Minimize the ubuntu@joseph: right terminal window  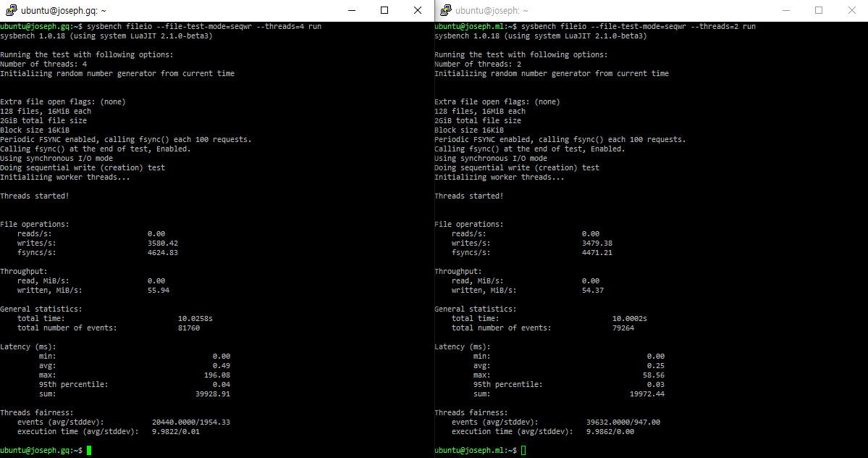point(786,11)
